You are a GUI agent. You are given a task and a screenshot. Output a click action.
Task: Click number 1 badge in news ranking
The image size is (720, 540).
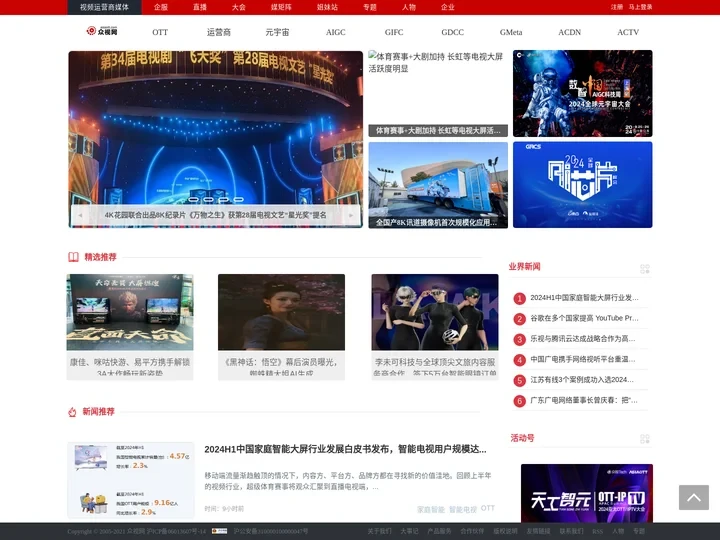(x=519, y=298)
